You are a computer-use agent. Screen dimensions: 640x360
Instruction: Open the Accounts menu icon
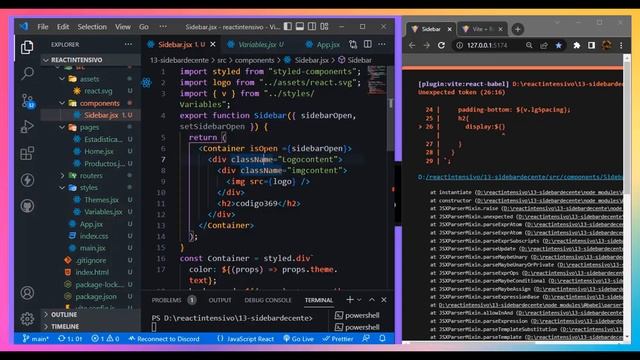tap(27, 293)
